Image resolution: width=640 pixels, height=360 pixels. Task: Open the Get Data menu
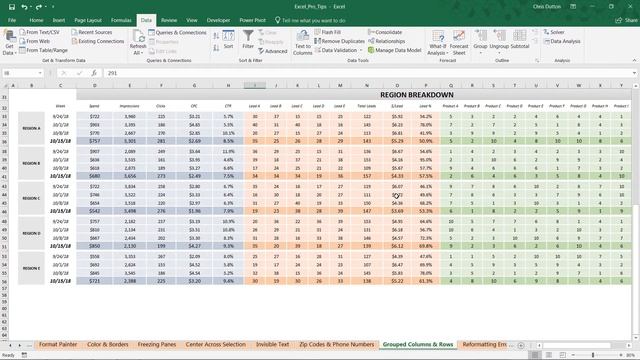pyautogui.click(x=9, y=43)
